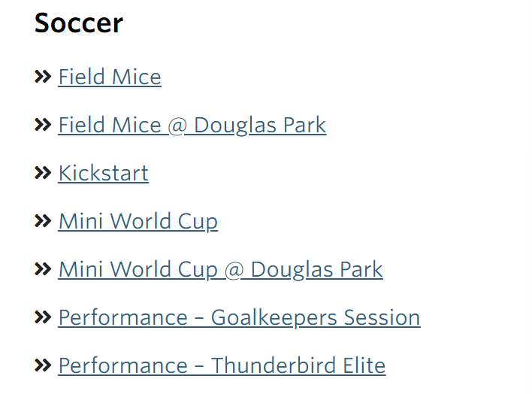Go to the Kickstart soccer program
Image resolution: width=532 pixels, height=394 pixels.
104,173
